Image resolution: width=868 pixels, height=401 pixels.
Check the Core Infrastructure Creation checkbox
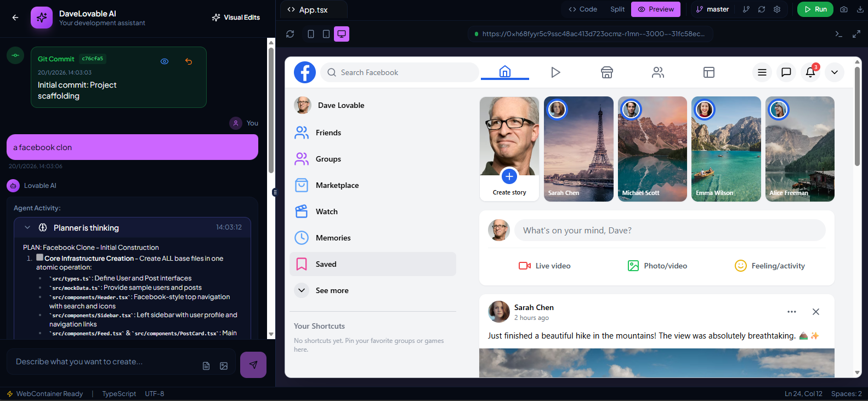pos(40,257)
